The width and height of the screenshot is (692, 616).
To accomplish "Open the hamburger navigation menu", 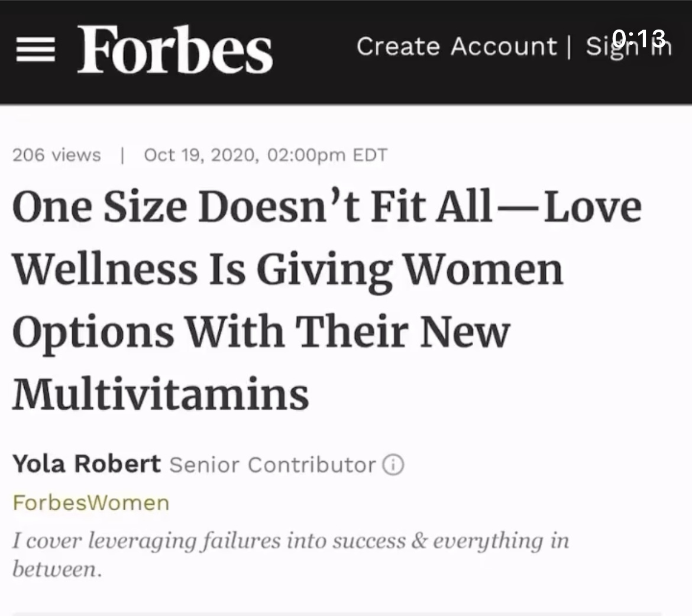I will 36,53.
